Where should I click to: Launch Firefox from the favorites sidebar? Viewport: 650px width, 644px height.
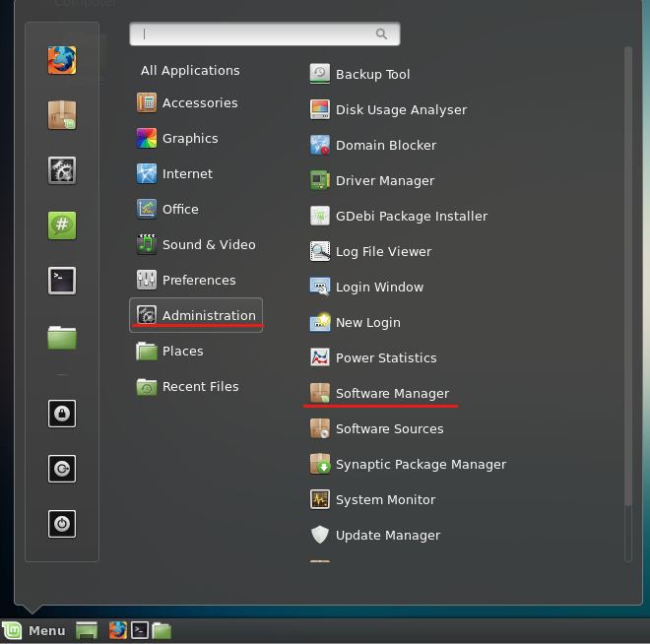coord(62,60)
